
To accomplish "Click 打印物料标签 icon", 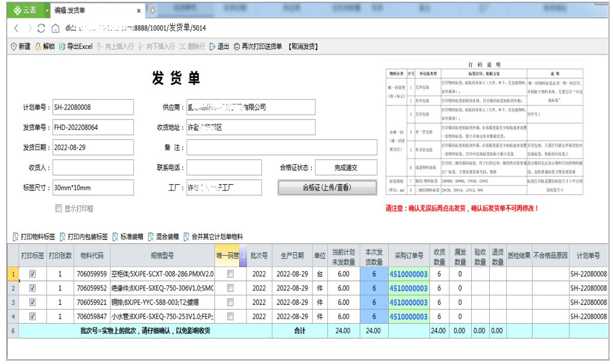I will pyautogui.click(x=15, y=236).
